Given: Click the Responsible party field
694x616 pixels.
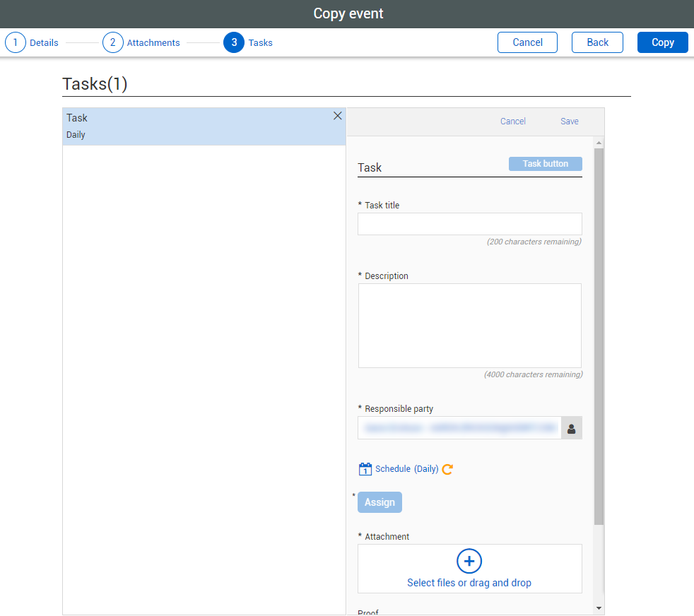Looking at the screenshot, I should point(459,428).
